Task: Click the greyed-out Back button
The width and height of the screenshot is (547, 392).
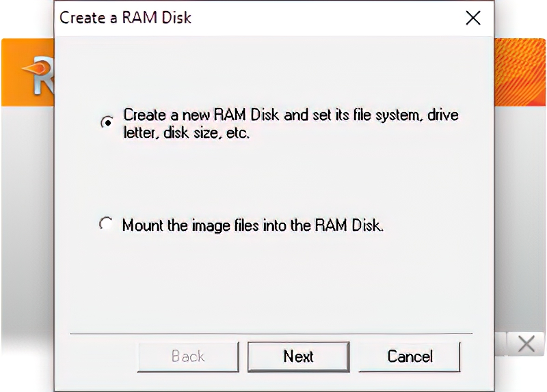Action: 188,356
